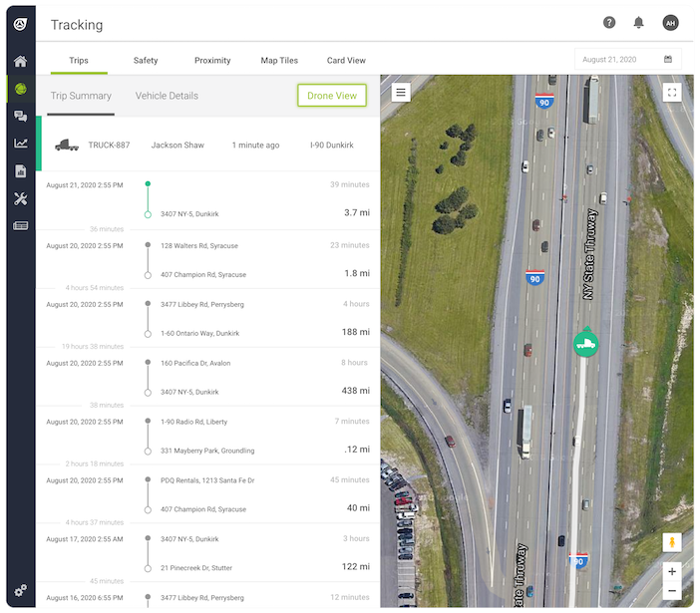Toggle fullscreen map view
The image size is (700, 613).
672,93
